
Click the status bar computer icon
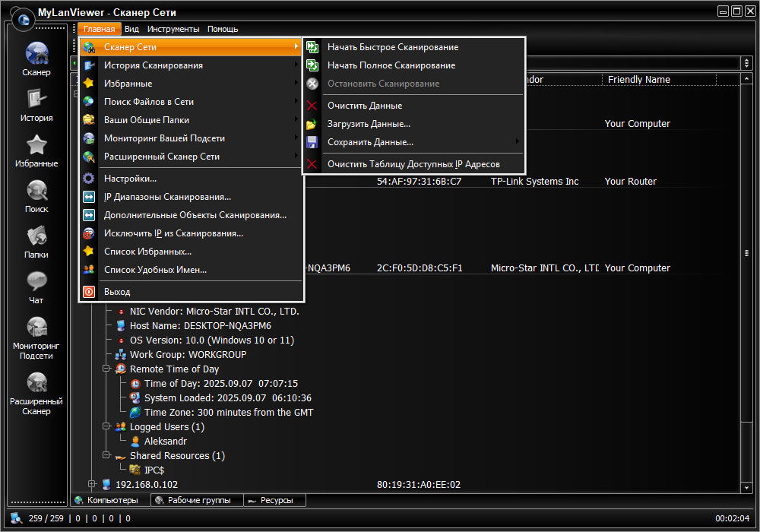click(x=17, y=518)
